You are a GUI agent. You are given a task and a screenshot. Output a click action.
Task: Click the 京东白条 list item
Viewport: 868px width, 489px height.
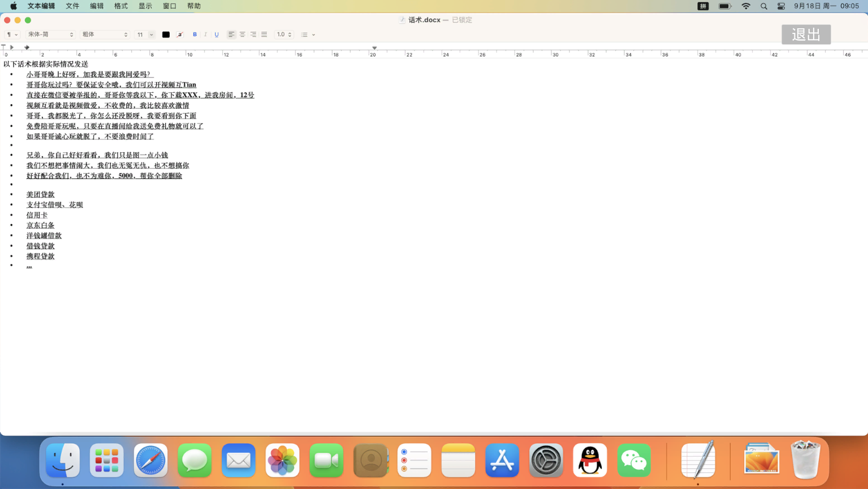41,225
